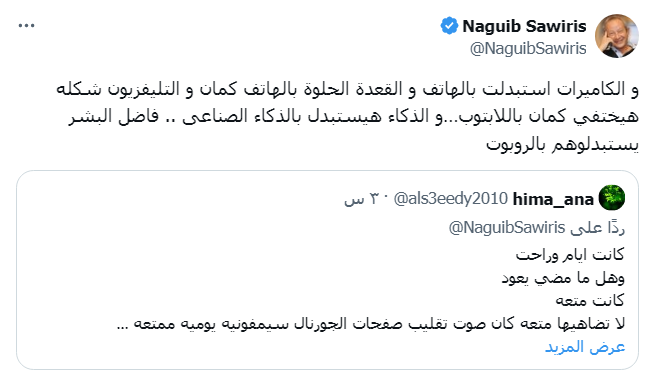Select the first line of main tweet text
653x384 pixels.
point(347,89)
